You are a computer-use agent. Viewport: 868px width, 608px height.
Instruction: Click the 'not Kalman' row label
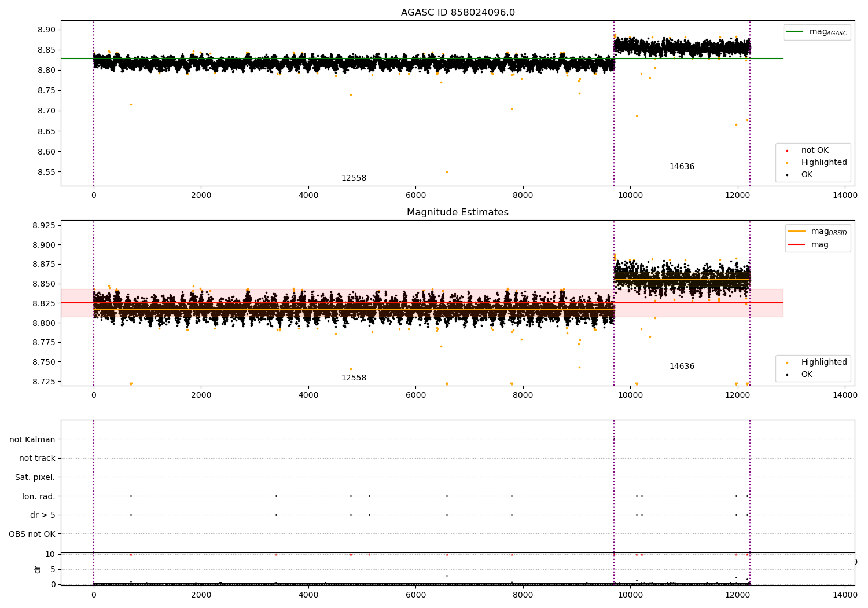tap(32, 439)
